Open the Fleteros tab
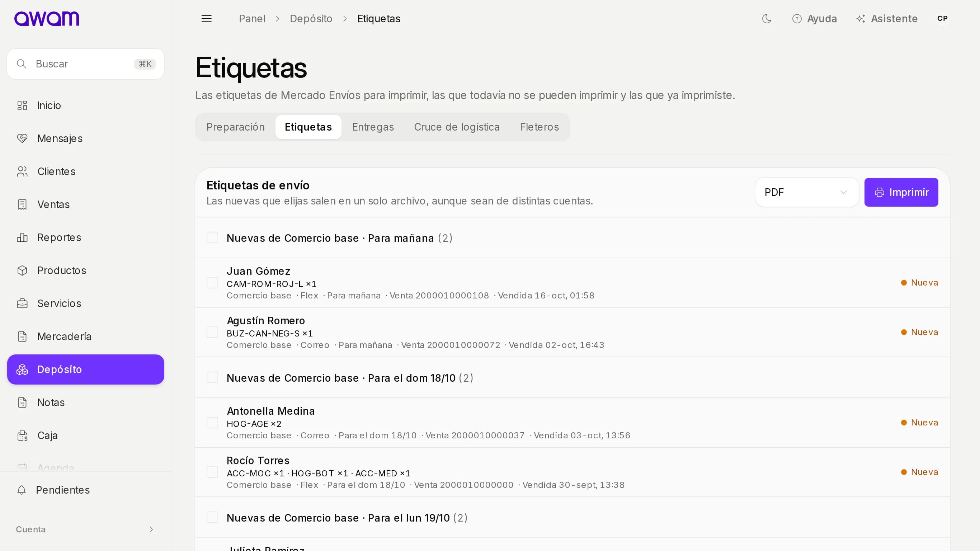The height and width of the screenshot is (551, 980). tap(540, 127)
